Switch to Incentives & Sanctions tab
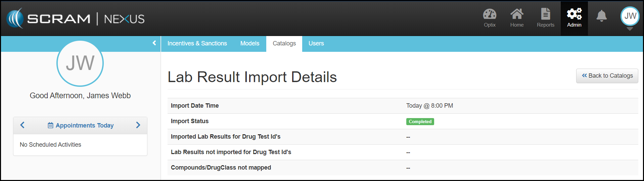The image size is (644, 181). coord(197,43)
